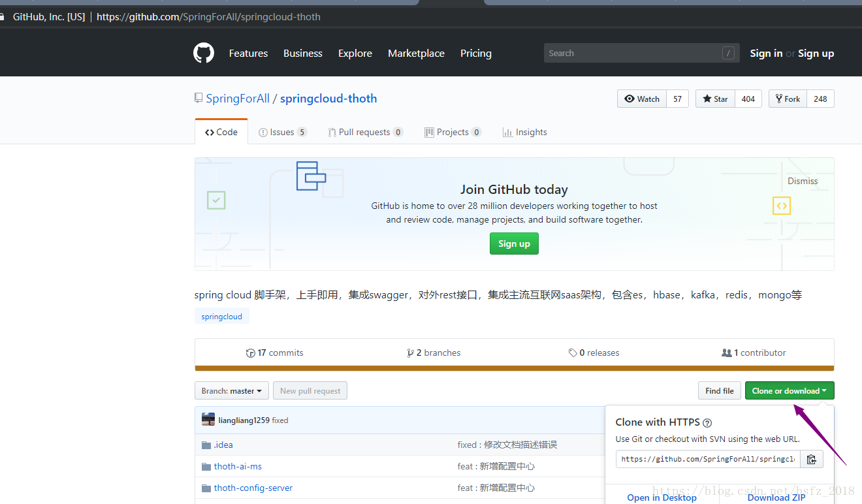Copy clone URL with clipboard icon

pos(811,459)
